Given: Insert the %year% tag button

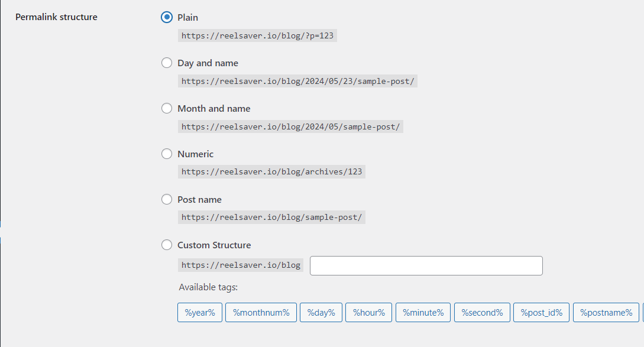Looking at the screenshot, I should point(200,313).
